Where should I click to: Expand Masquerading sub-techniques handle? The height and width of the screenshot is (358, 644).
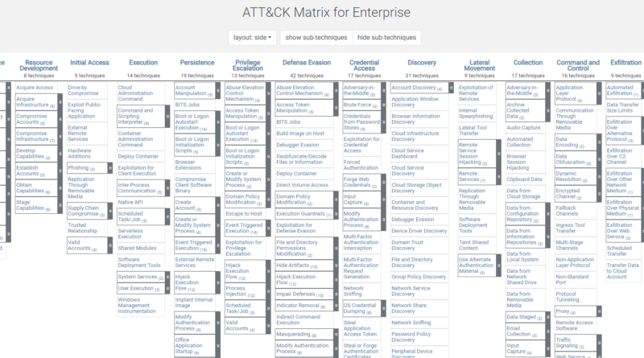pyautogui.click(x=336, y=334)
